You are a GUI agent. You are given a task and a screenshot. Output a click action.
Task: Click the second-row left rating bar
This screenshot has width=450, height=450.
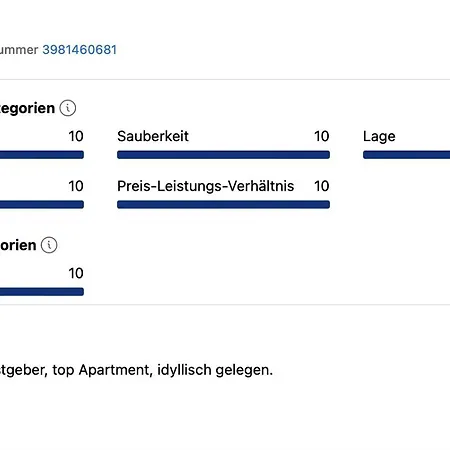pyautogui.click(x=42, y=204)
